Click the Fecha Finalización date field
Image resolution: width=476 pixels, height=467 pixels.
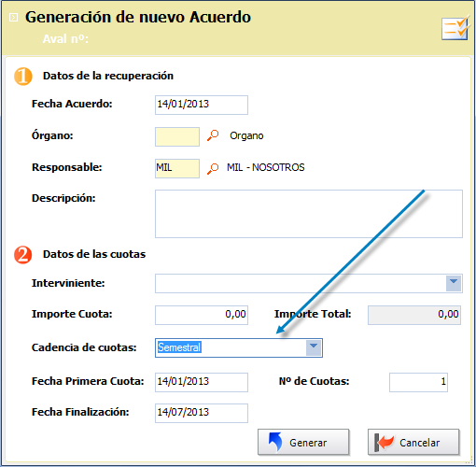(202, 413)
